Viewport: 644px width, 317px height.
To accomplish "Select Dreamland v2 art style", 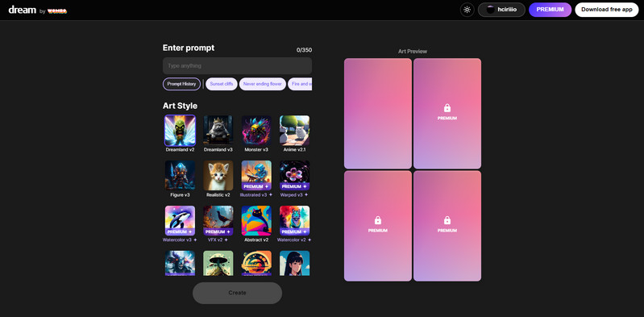I will point(180,134).
